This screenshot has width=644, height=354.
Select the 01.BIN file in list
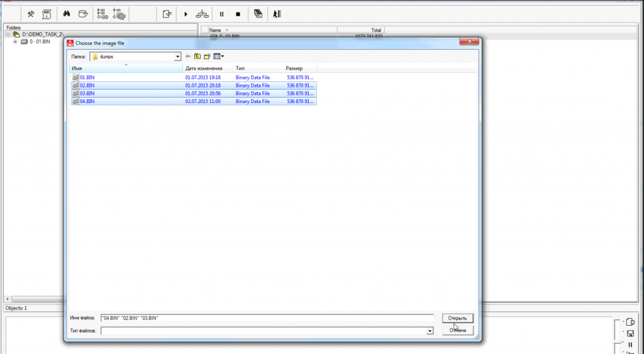point(87,77)
